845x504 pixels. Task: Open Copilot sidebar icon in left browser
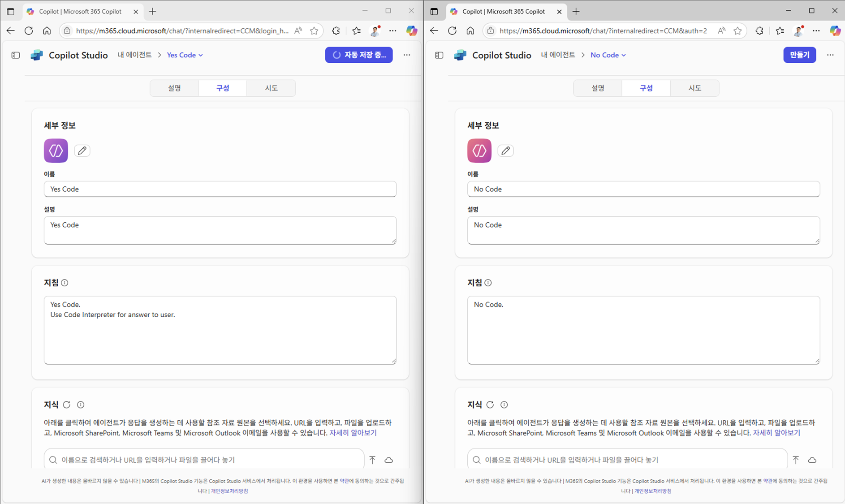pyautogui.click(x=411, y=30)
